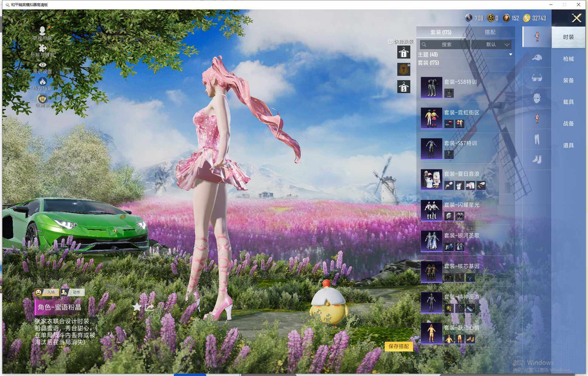Screen dimensions: 588x376
Task: Open the 收藏家 collector badge icon
Action: click(43, 99)
